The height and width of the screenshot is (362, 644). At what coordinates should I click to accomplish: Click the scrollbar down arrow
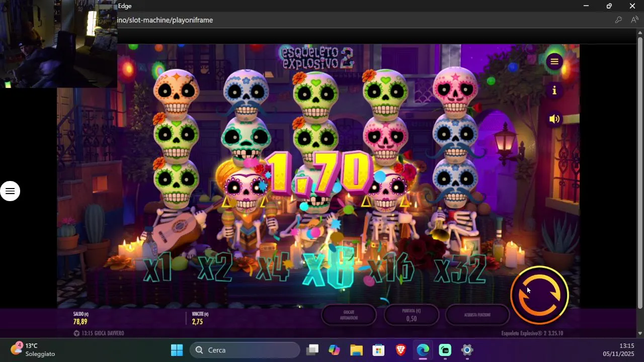pos(640,333)
